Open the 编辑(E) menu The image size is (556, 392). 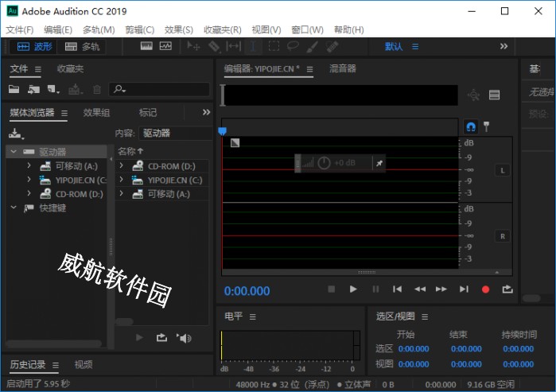[58, 29]
